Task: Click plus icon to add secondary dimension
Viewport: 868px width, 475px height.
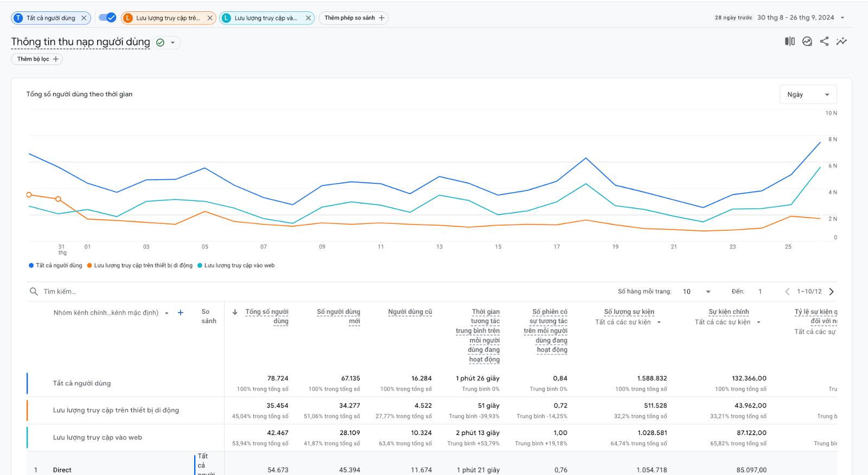Action: tap(181, 313)
